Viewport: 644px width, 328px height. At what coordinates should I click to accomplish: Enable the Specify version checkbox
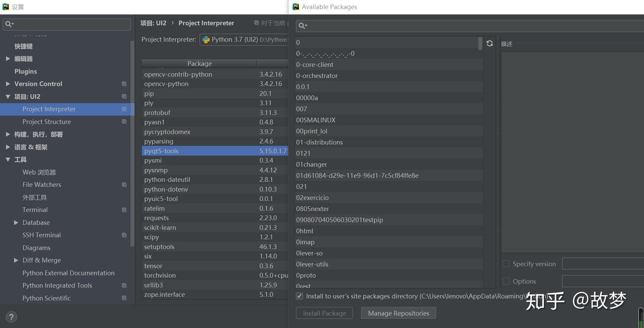[506, 264]
